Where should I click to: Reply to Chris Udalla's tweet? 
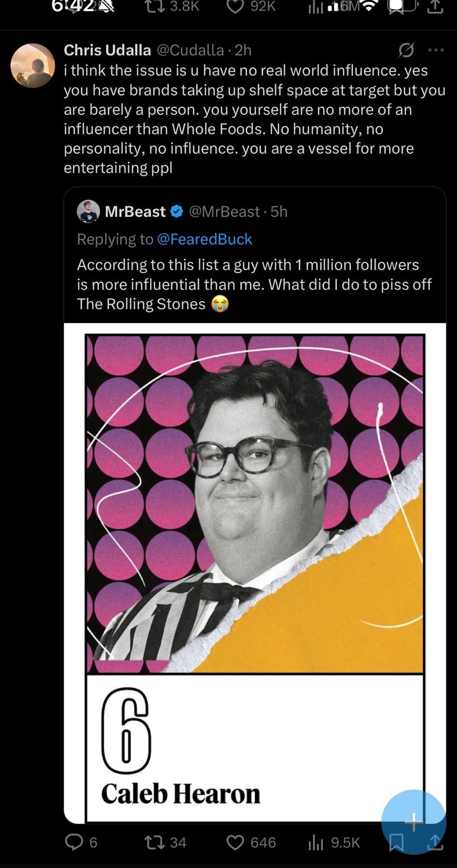(x=74, y=842)
